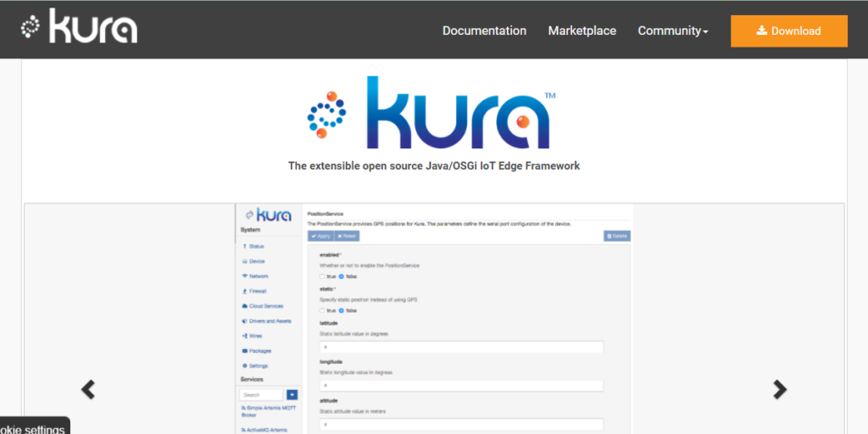Select the false radio under static
868x434 pixels.
pos(341,310)
